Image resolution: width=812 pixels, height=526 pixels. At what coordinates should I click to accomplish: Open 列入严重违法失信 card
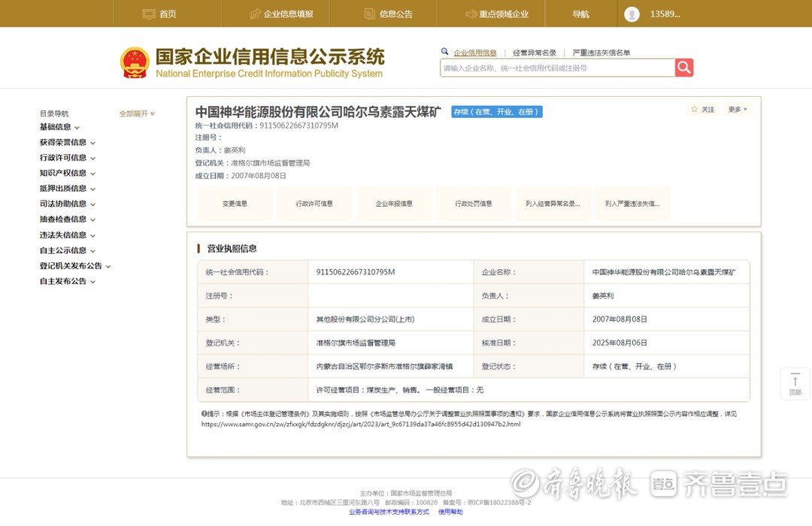(x=632, y=204)
